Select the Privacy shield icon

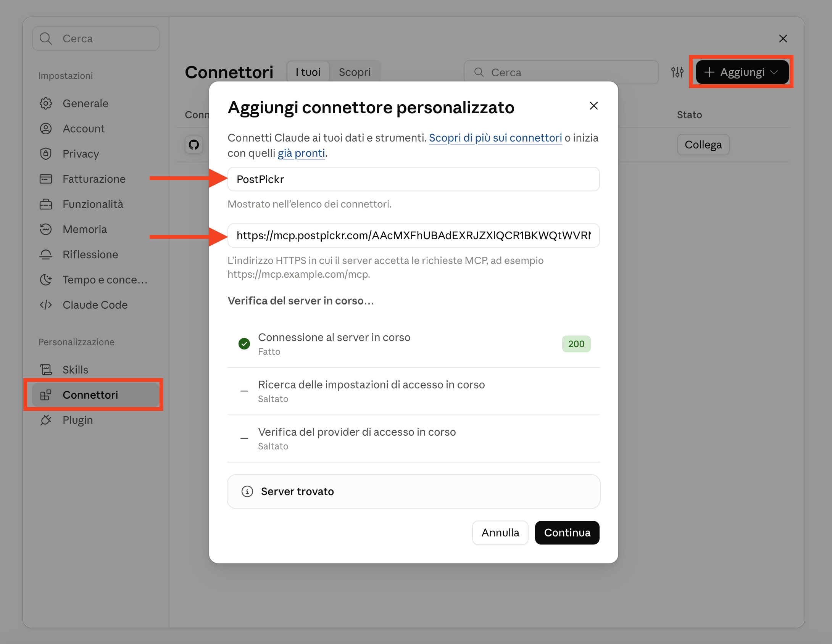[46, 154]
